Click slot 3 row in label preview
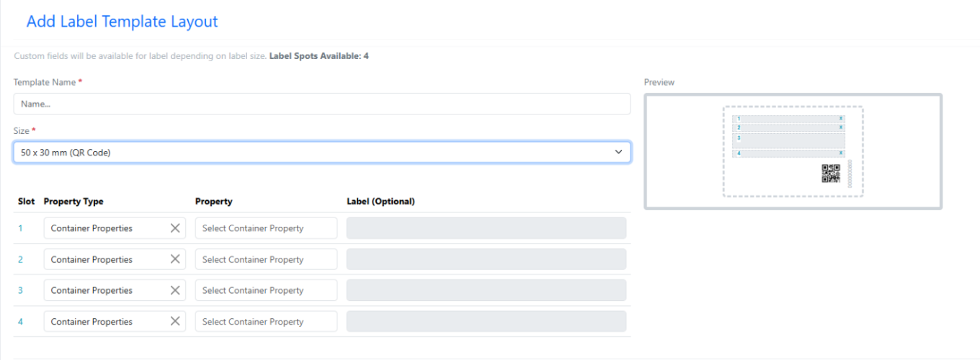 click(788, 140)
